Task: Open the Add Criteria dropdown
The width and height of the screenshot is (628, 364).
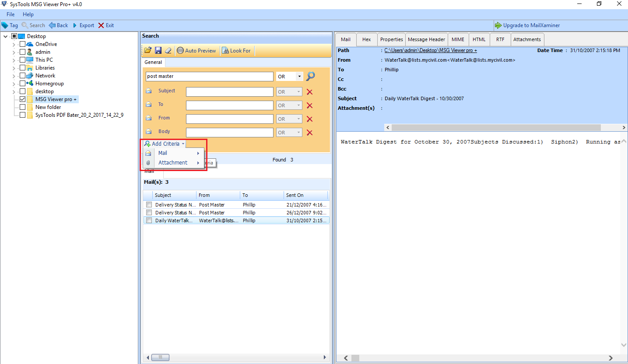Action: tap(165, 144)
